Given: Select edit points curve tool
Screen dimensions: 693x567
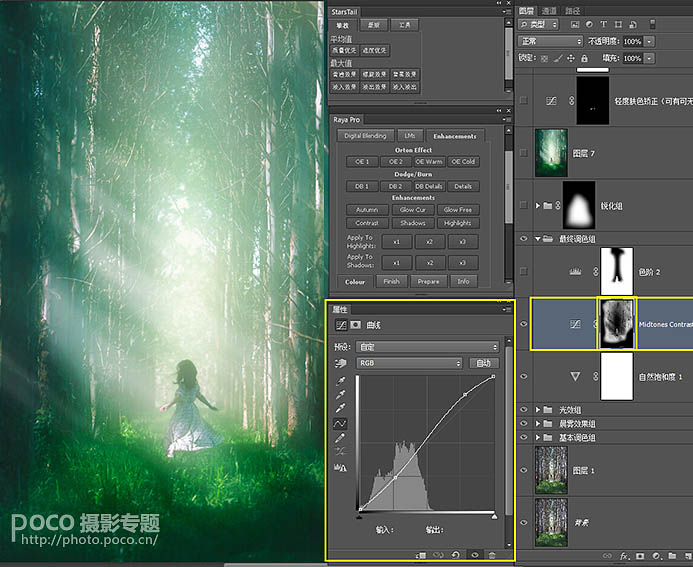Looking at the screenshot, I should [x=340, y=424].
